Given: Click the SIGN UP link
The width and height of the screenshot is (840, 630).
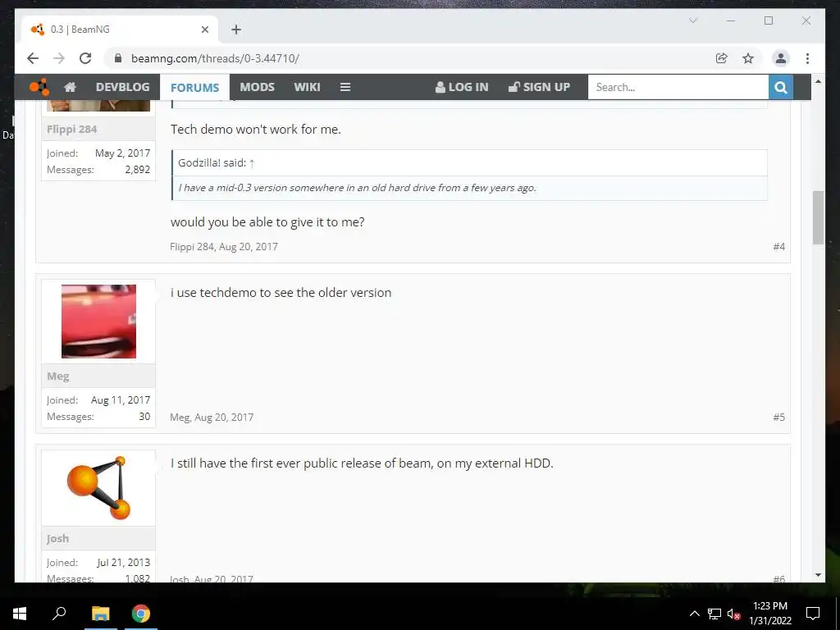Looking at the screenshot, I should point(539,87).
